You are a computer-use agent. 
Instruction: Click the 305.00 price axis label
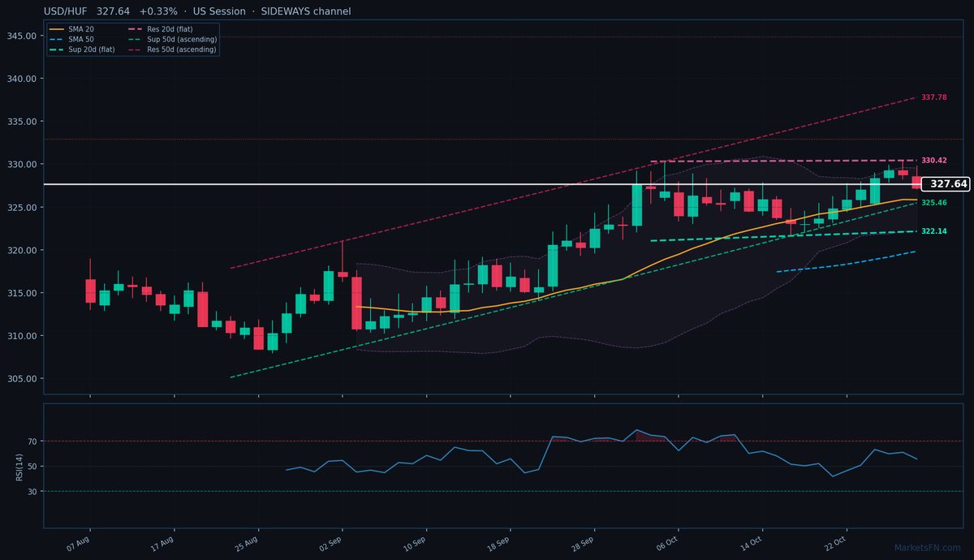click(x=21, y=379)
